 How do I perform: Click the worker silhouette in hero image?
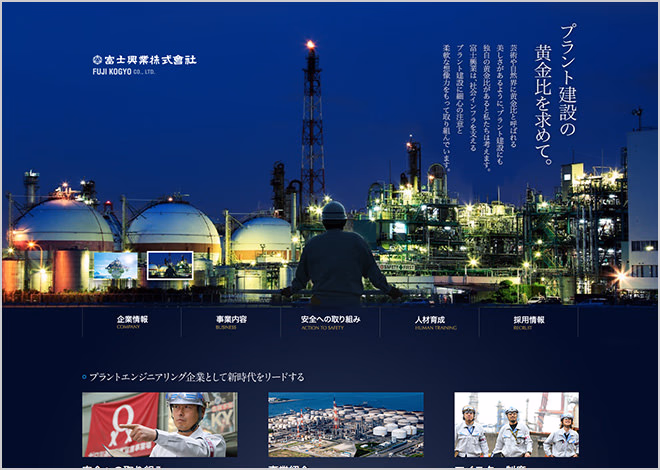click(337, 255)
